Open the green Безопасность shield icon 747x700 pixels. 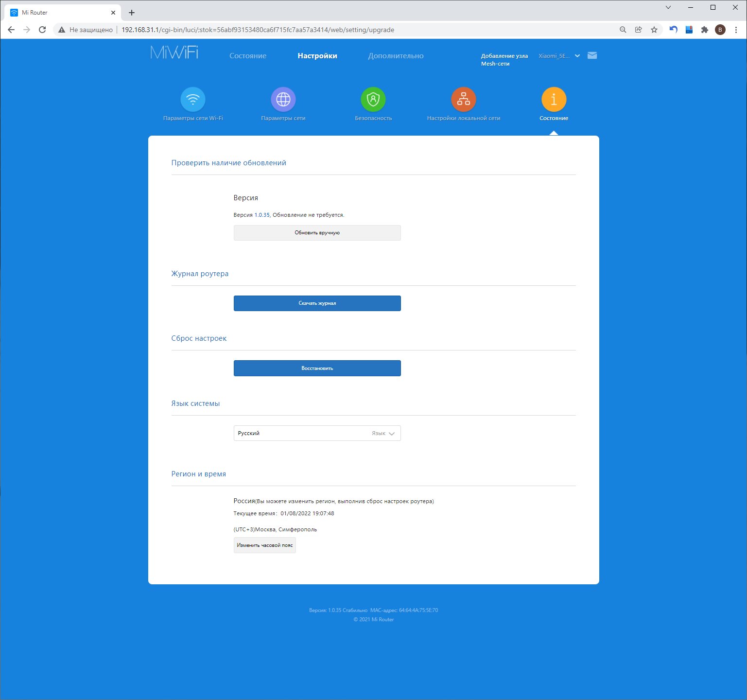(373, 99)
